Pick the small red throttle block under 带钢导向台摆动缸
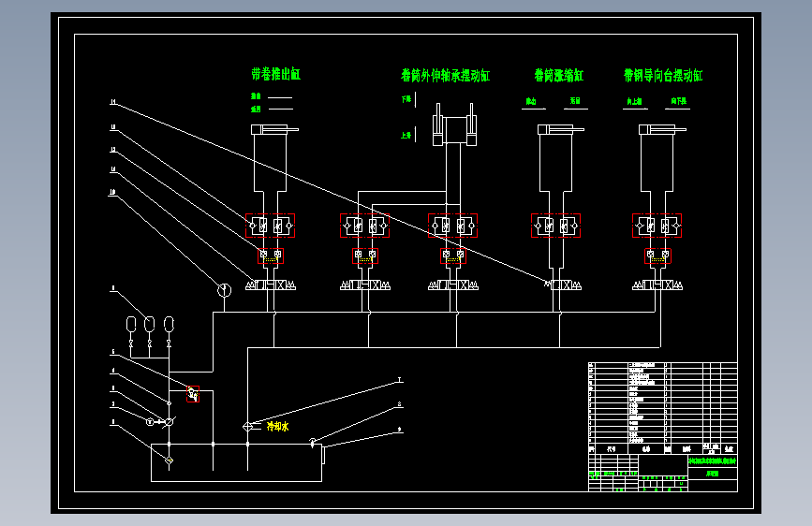The height and width of the screenshot is (526, 812). click(657, 256)
